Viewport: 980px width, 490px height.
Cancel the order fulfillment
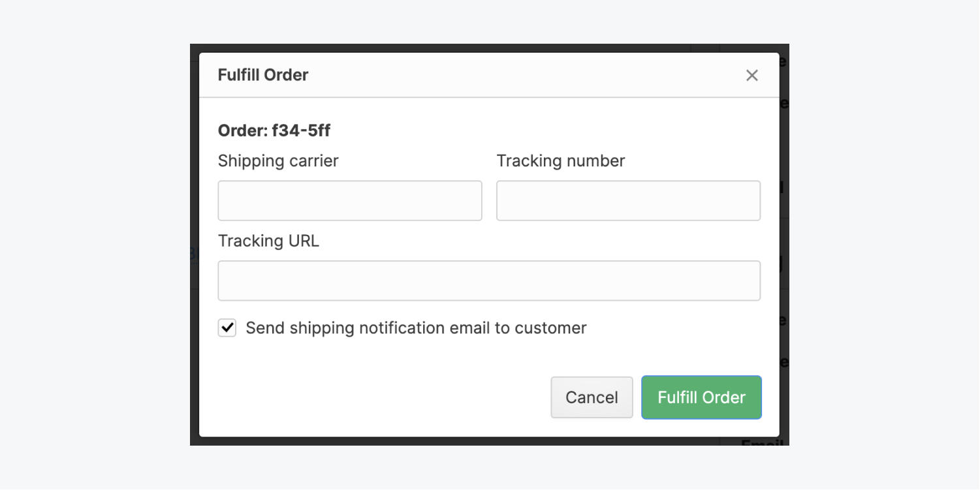(x=592, y=397)
